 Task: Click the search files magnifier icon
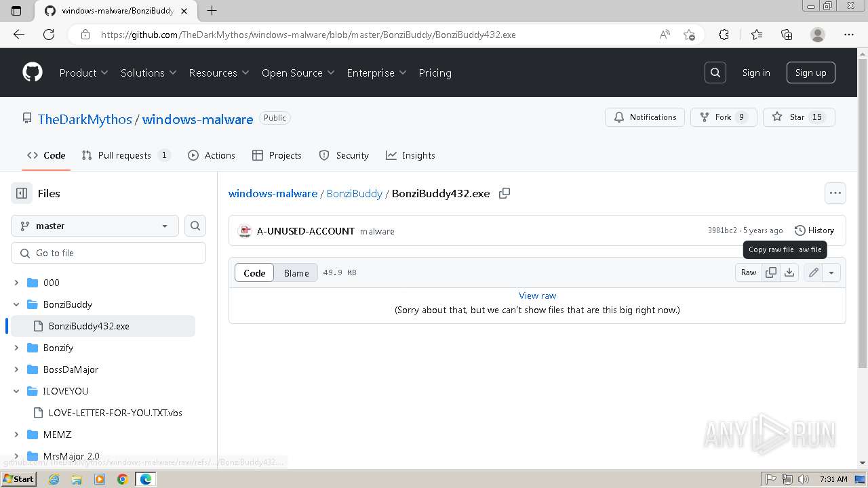[x=195, y=226]
